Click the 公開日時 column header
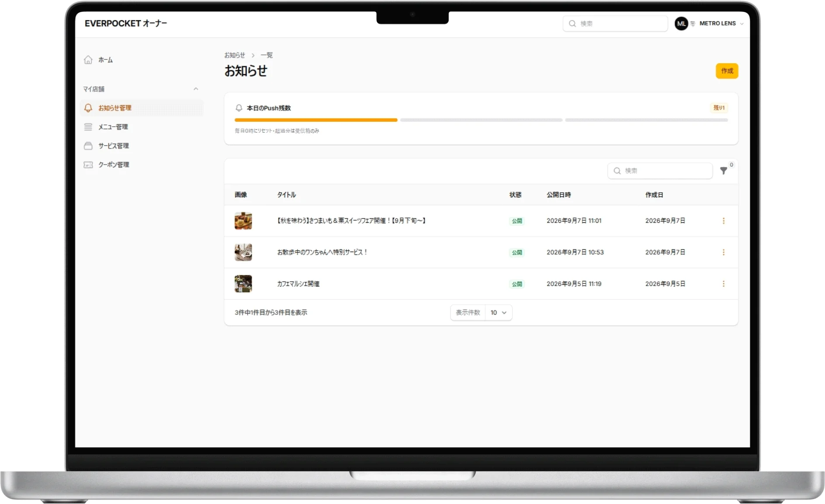This screenshot has width=825, height=504. point(559,195)
